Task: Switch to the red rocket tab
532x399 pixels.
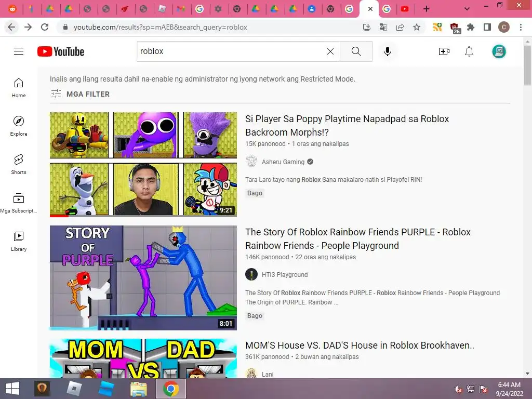Action: click(125, 9)
